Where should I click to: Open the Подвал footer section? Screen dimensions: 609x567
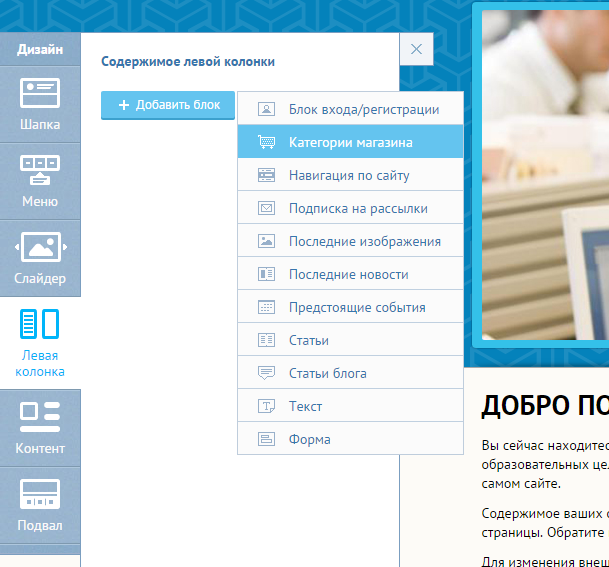pos(40,504)
